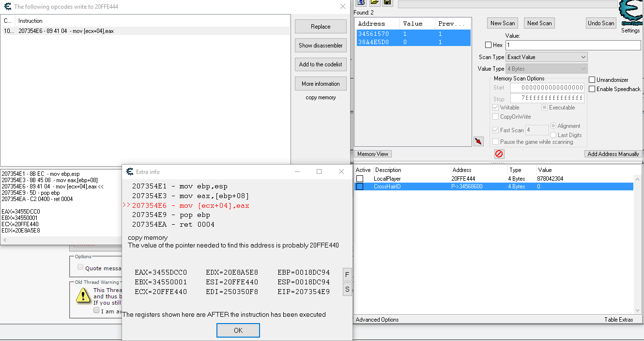Click the red arrow to add scan results

point(478,141)
